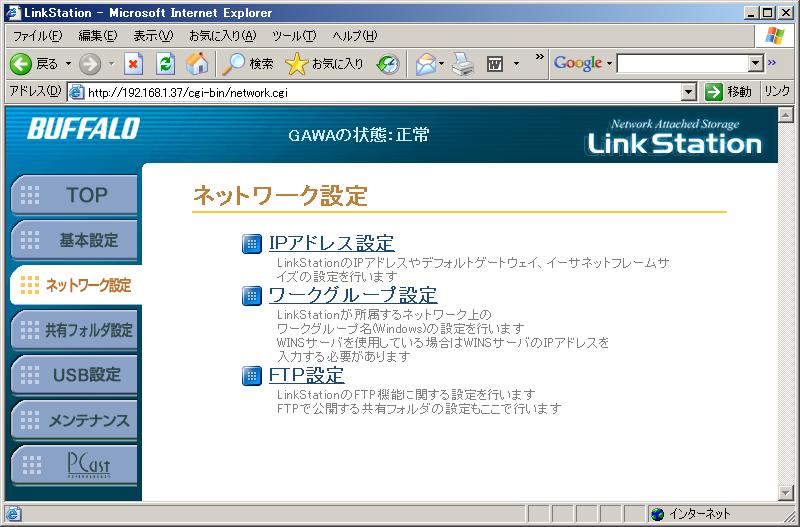The width and height of the screenshot is (800, 527).
Task: Open the Back button history dropdown arrow
Action: point(68,64)
